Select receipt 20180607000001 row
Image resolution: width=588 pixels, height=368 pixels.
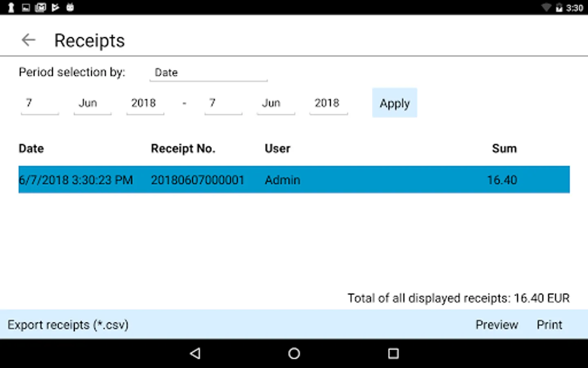[x=294, y=180]
